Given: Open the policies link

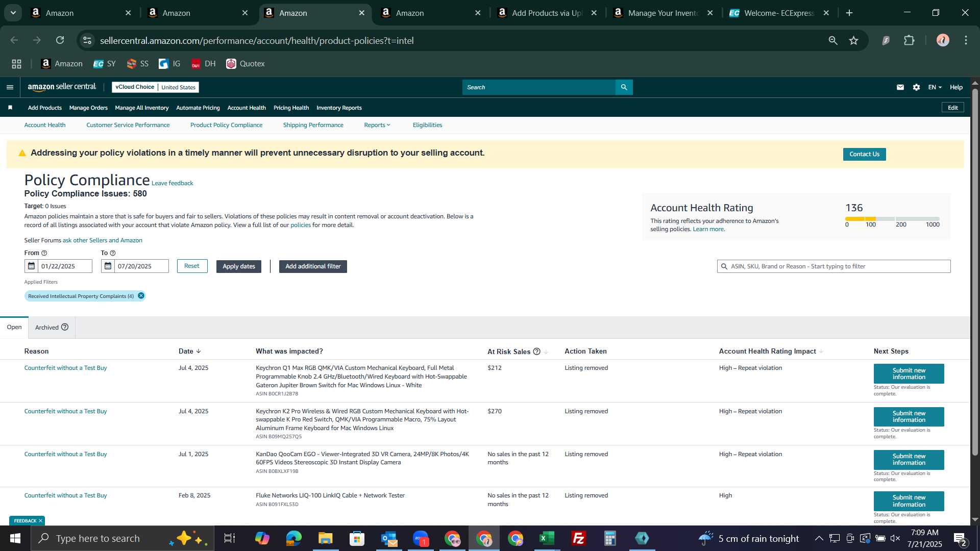Looking at the screenshot, I should (x=301, y=225).
